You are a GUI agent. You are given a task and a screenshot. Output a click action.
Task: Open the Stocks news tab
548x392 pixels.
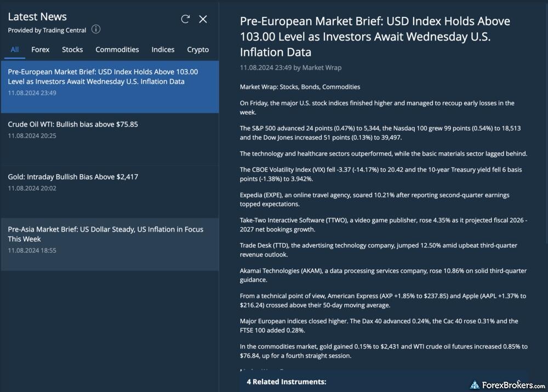pos(72,49)
